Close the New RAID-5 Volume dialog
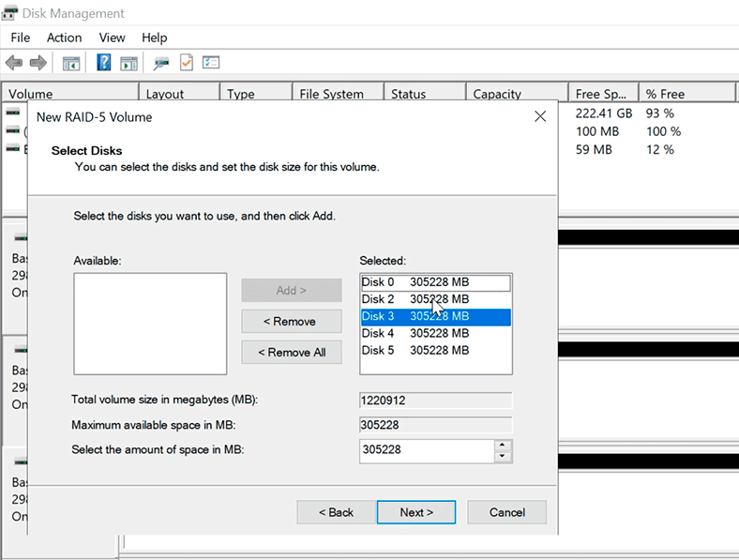Viewport: 739px width, 560px height. [540, 116]
